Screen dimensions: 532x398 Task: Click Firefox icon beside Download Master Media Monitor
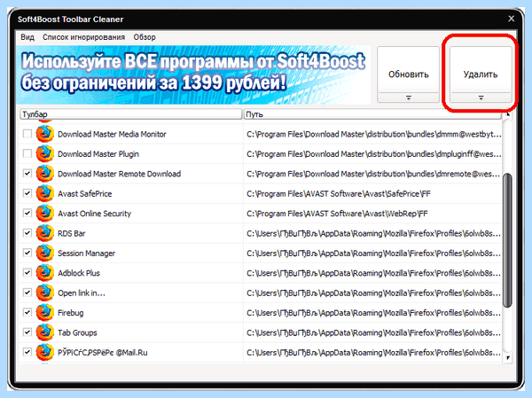[45, 134]
